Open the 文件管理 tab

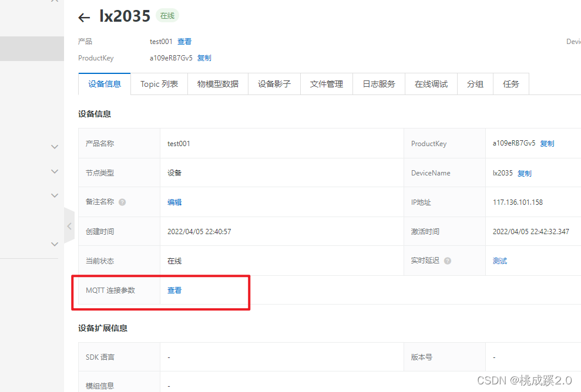tap(327, 84)
